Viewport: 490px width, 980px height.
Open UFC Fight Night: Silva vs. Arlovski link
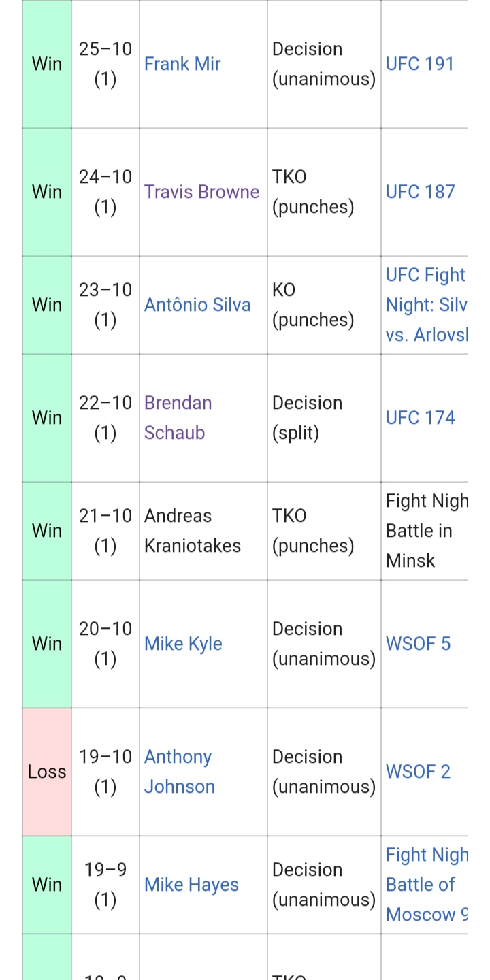point(427,305)
